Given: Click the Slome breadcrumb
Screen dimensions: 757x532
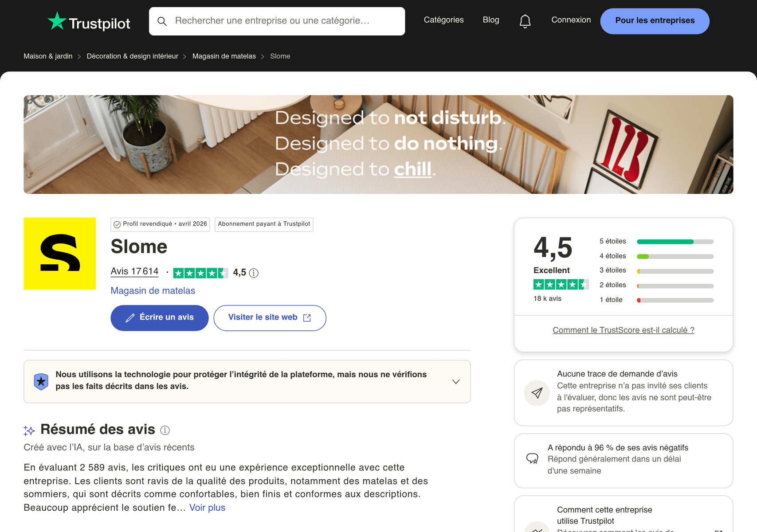Looking at the screenshot, I should click(280, 56).
